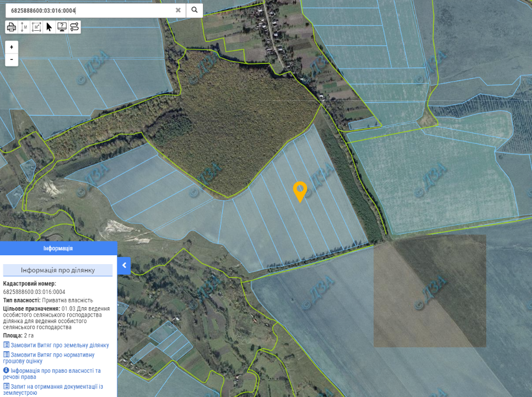This screenshot has height=397, width=532.
Task: Activate the arrow pointer tool
Action: (49, 27)
